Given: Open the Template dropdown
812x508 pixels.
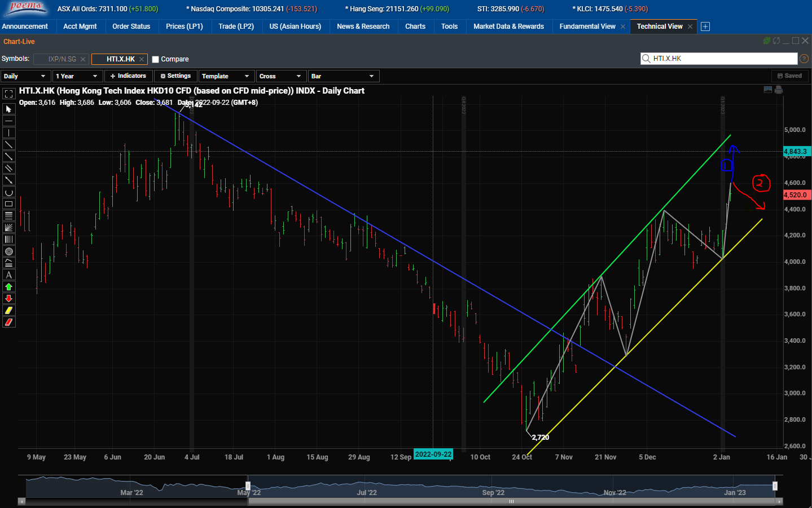Looking at the screenshot, I should click(x=226, y=76).
